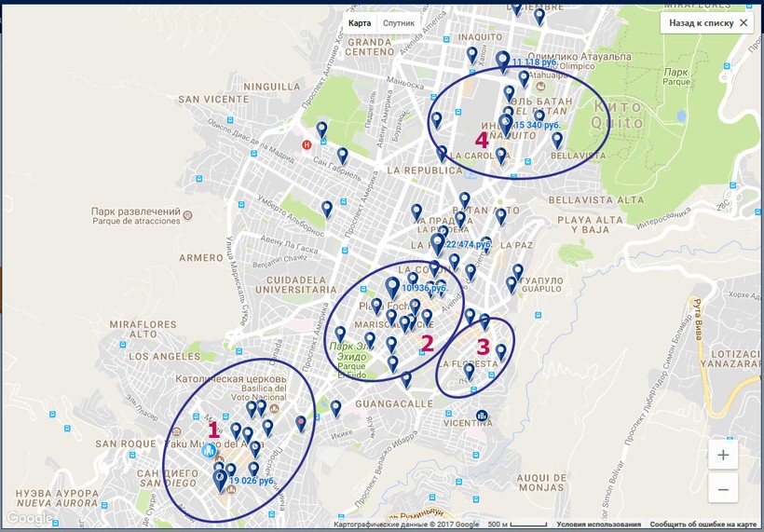This screenshot has height=532, width=764.
Task: Click the Назад к списку button
Action: pyautogui.click(x=707, y=23)
